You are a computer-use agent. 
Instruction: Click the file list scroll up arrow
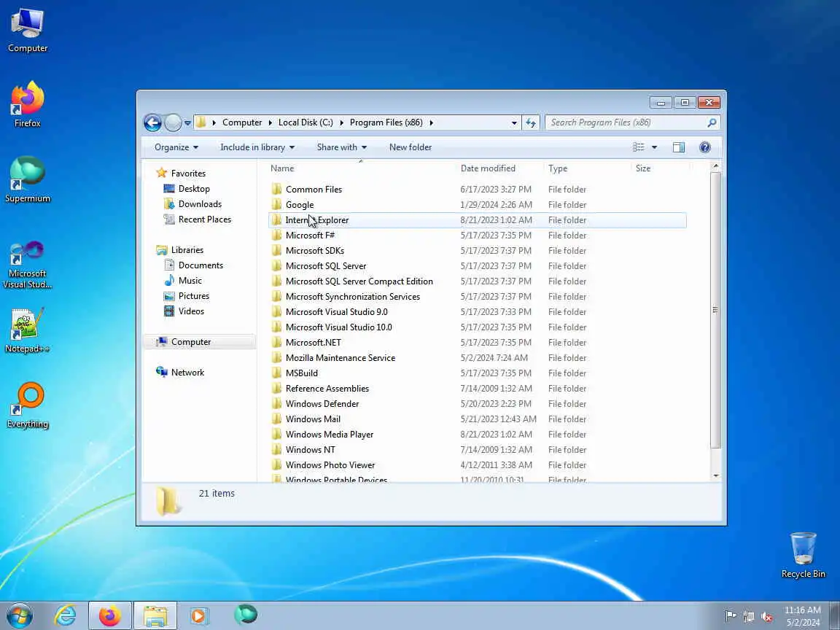pos(715,166)
